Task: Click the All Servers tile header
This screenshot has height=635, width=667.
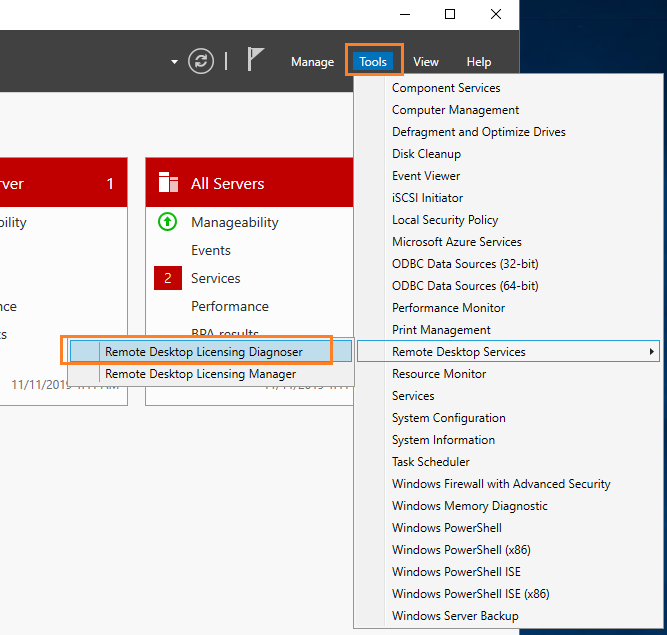Action: coord(249,182)
